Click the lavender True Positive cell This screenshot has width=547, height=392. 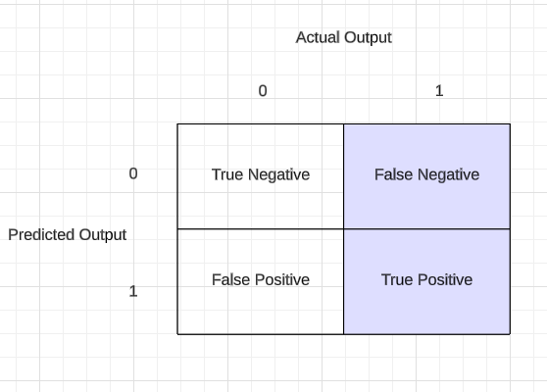pos(427,282)
